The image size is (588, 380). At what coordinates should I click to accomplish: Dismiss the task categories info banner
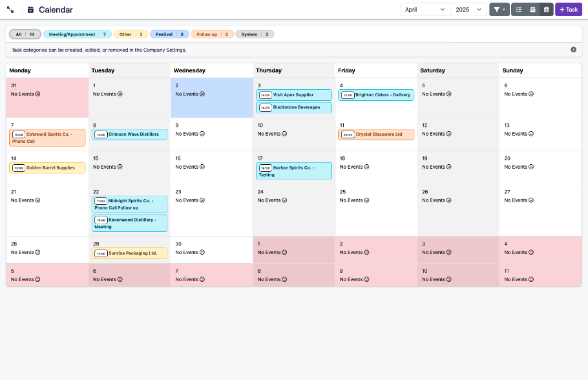coord(573,50)
